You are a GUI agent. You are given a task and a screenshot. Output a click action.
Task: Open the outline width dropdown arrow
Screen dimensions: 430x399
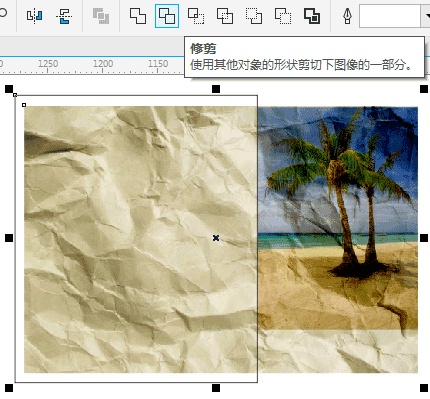tap(426, 16)
